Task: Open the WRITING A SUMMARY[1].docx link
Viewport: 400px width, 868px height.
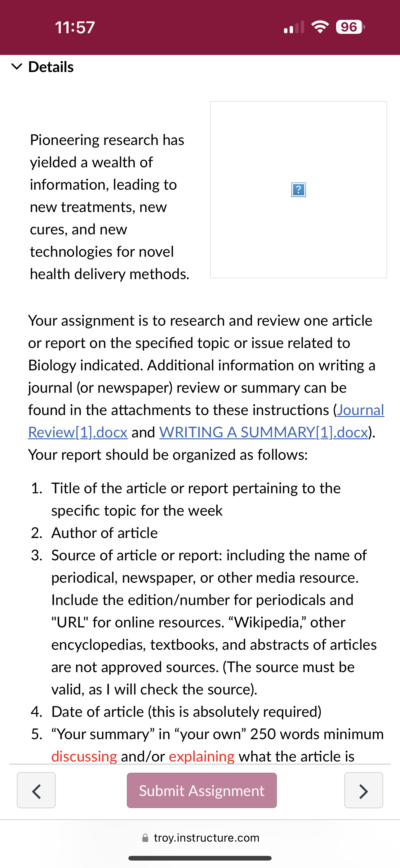Action: (x=264, y=432)
